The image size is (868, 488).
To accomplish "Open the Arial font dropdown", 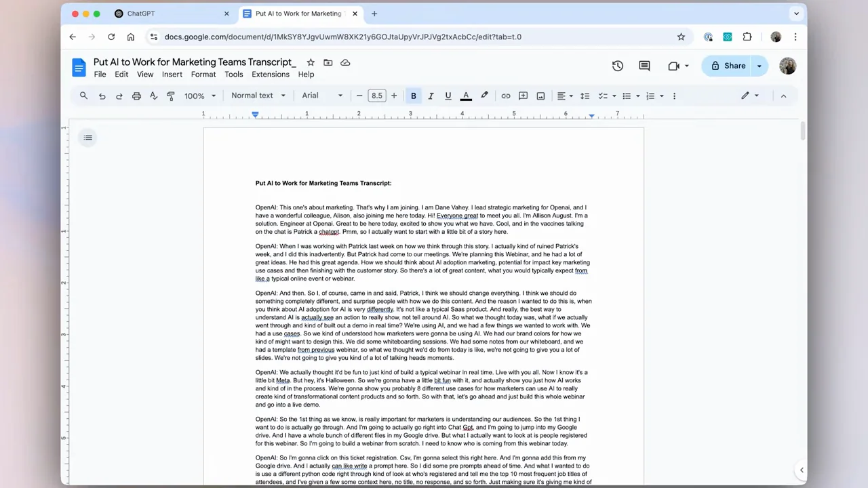I will [322, 96].
